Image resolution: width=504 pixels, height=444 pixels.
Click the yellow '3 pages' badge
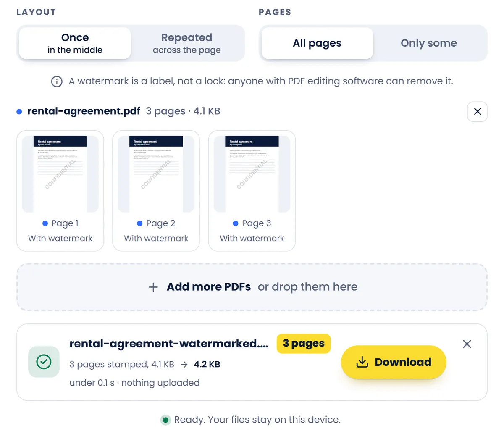coord(304,344)
